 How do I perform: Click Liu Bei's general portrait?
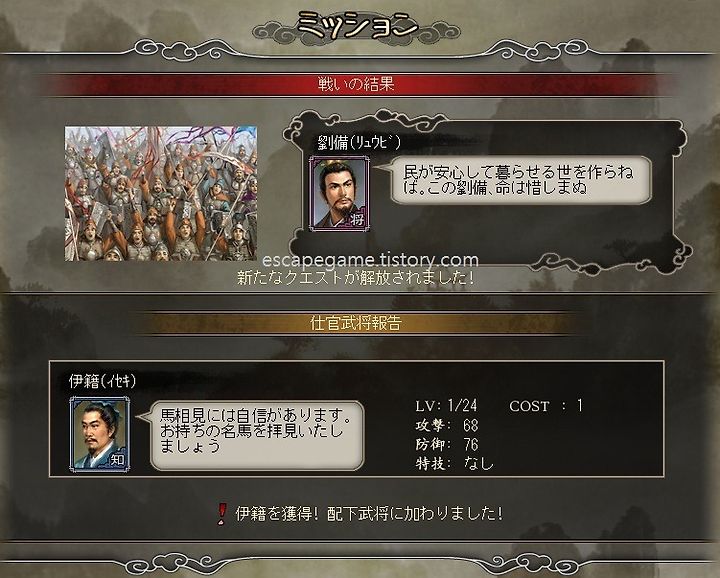pos(340,194)
